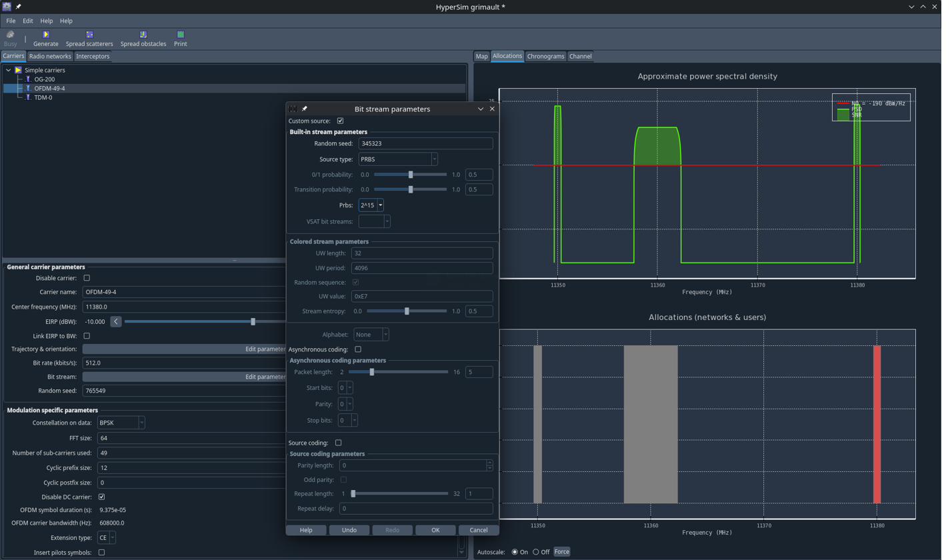This screenshot has width=952, height=560.
Task: Switch to Interceptors tab
Action: (x=93, y=57)
